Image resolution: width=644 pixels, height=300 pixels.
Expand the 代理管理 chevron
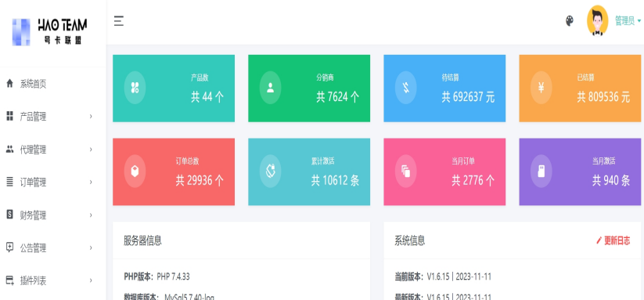91,149
